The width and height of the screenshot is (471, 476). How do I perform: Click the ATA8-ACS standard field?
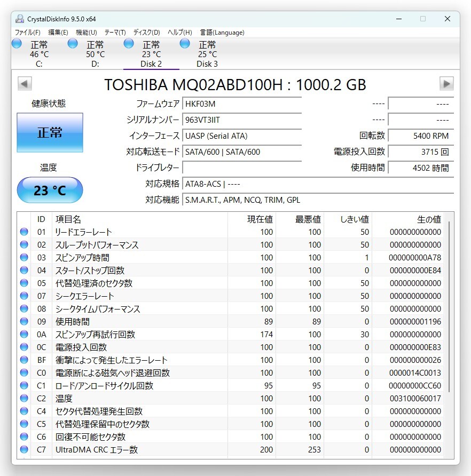[318, 184]
